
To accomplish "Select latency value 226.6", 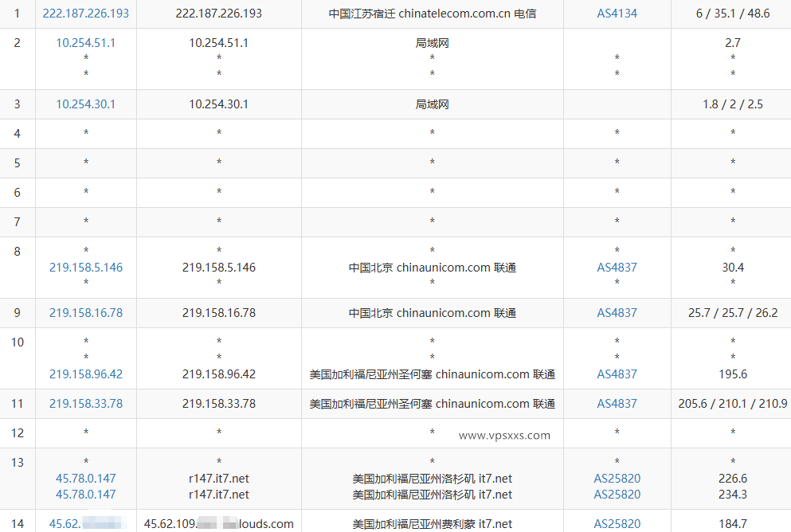I will tap(733, 479).
